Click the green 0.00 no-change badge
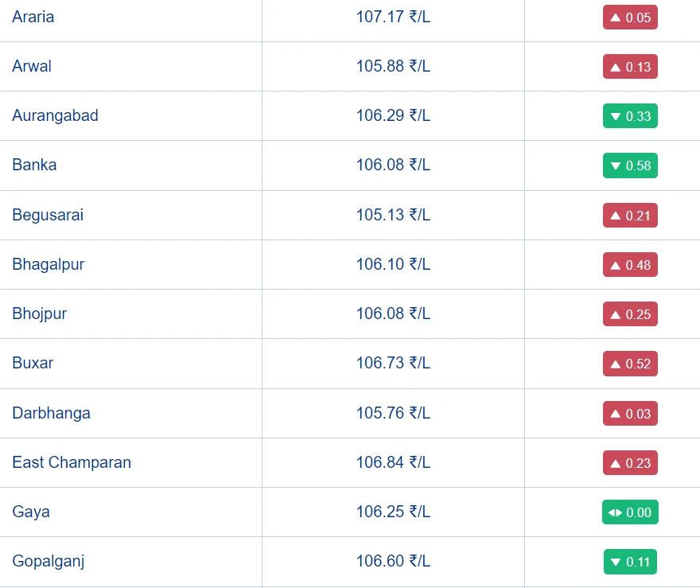This screenshot has width=700, height=588. click(x=630, y=512)
